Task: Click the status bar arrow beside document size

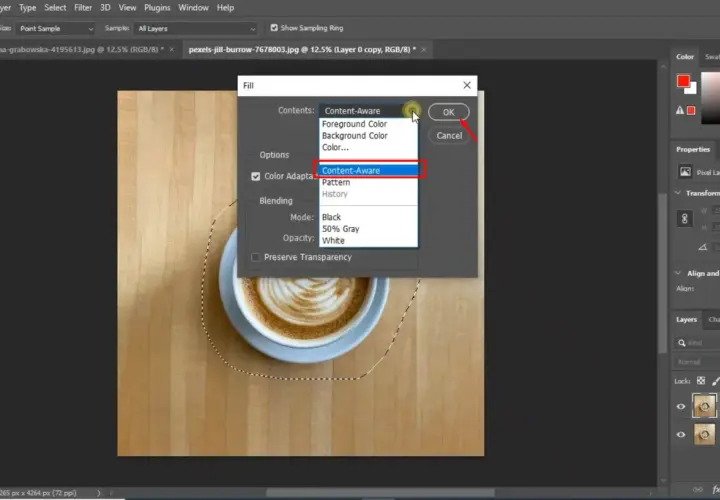Action: pyautogui.click(x=98, y=493)
